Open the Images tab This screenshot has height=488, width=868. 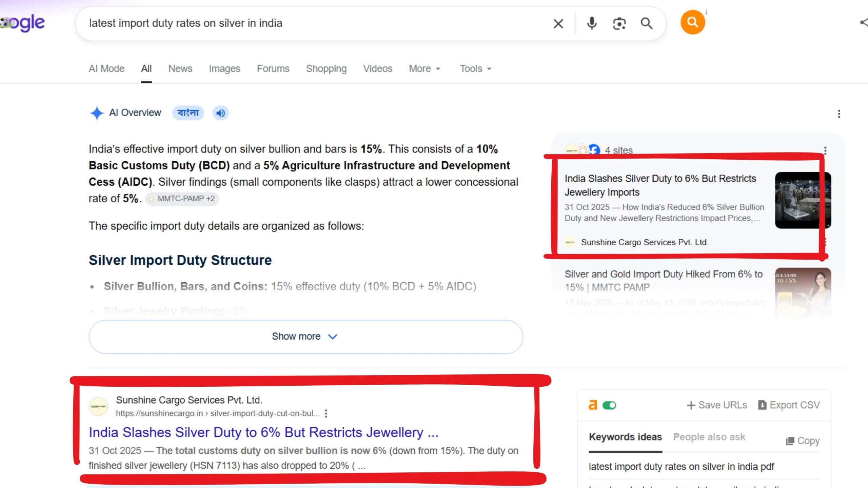224,69
